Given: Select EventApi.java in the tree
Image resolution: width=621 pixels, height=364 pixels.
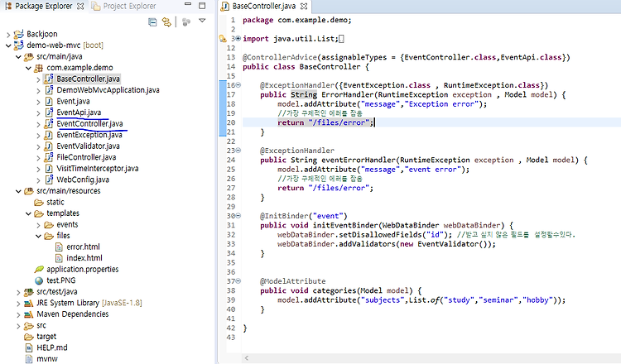Looking at the screenshot, I should [x=79, y=113].
